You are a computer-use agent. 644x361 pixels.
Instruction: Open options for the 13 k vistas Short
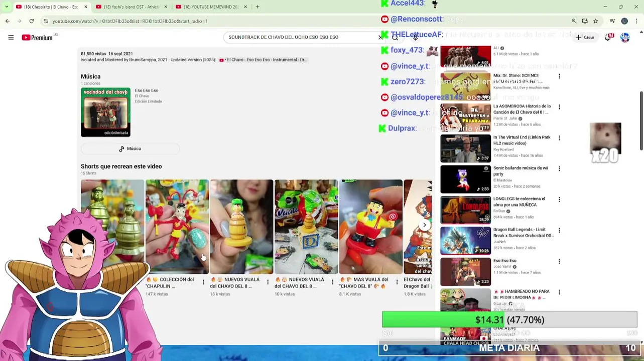[x=268, y=282]
